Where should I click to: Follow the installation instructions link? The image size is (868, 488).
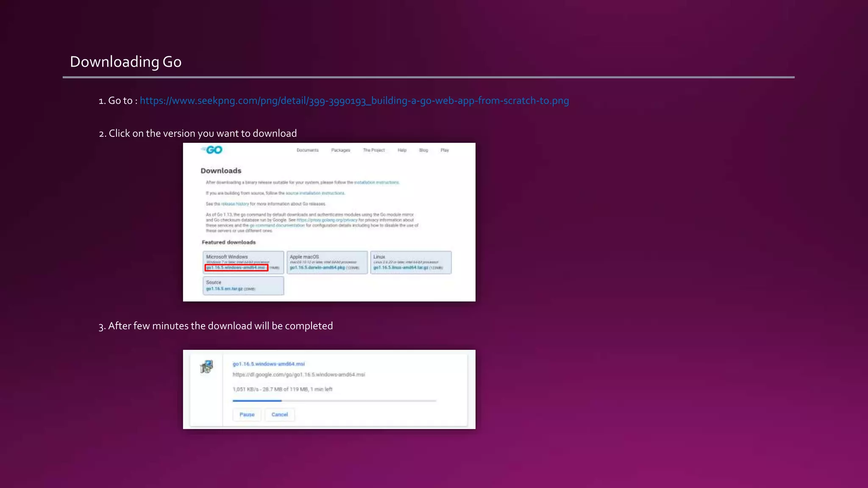pos(376,183)
